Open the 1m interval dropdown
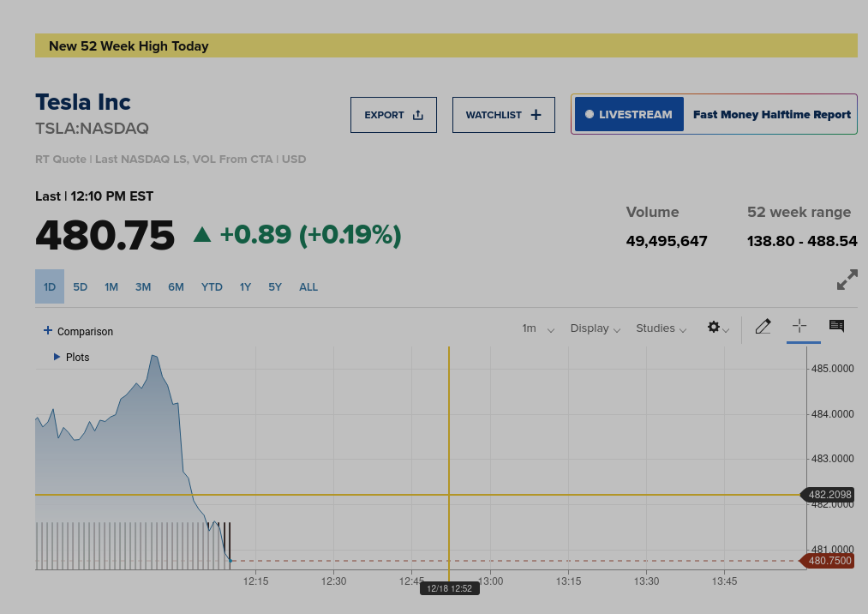Image resolution: width=868 pixels, height=614 pixels. pos(537,328)
